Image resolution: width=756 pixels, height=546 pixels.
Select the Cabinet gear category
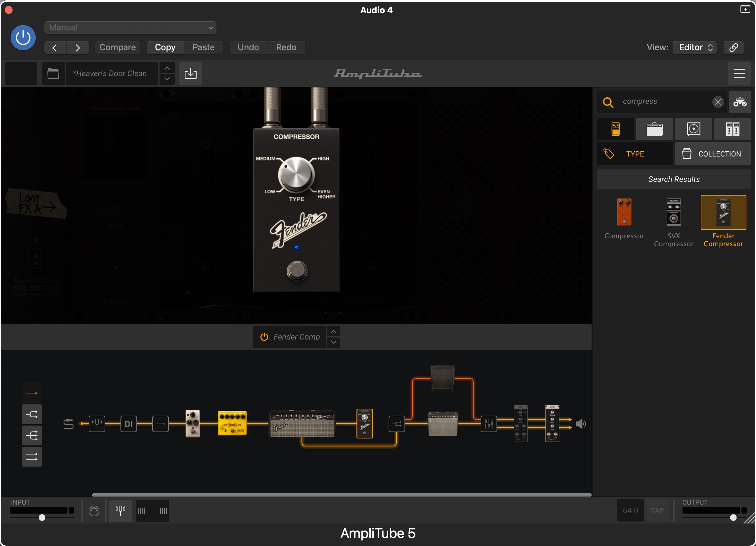693,129
